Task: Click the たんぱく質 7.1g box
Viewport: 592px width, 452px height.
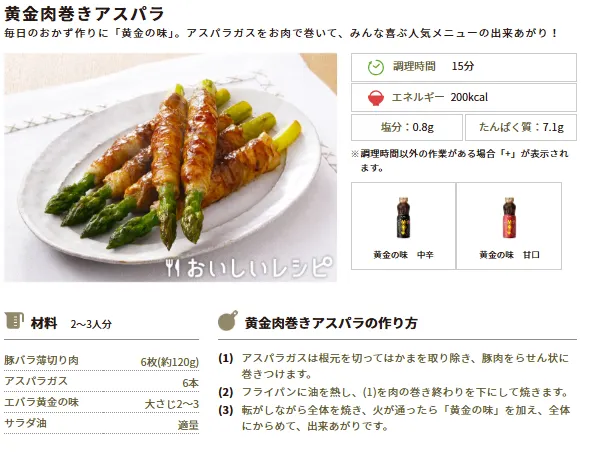Action: (x=521, y=127)
